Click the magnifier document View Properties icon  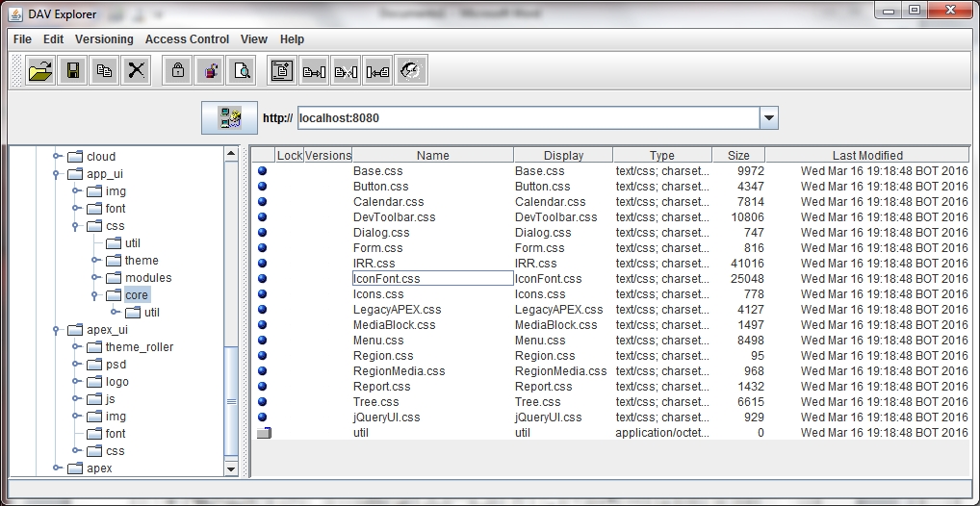(242, 70)
